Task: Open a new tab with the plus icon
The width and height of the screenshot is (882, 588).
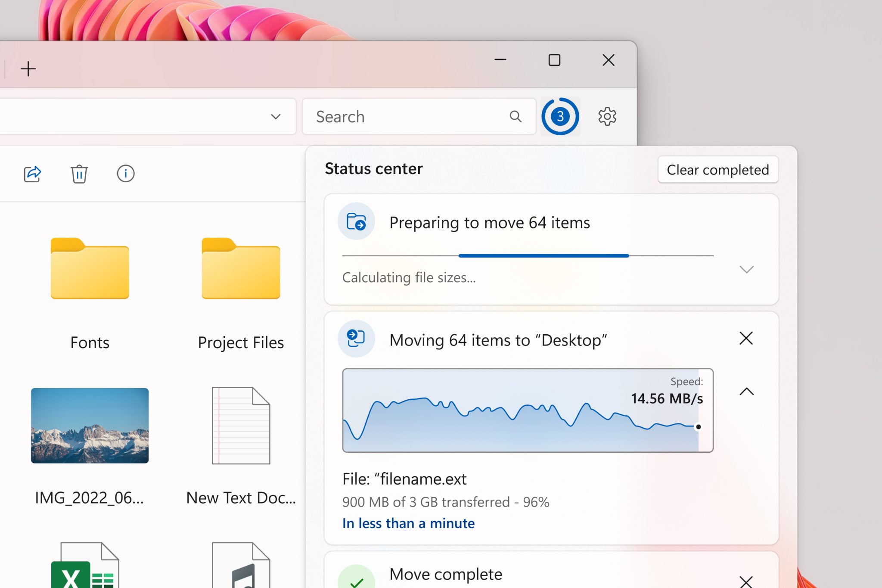Action: [x=28, y=68]
